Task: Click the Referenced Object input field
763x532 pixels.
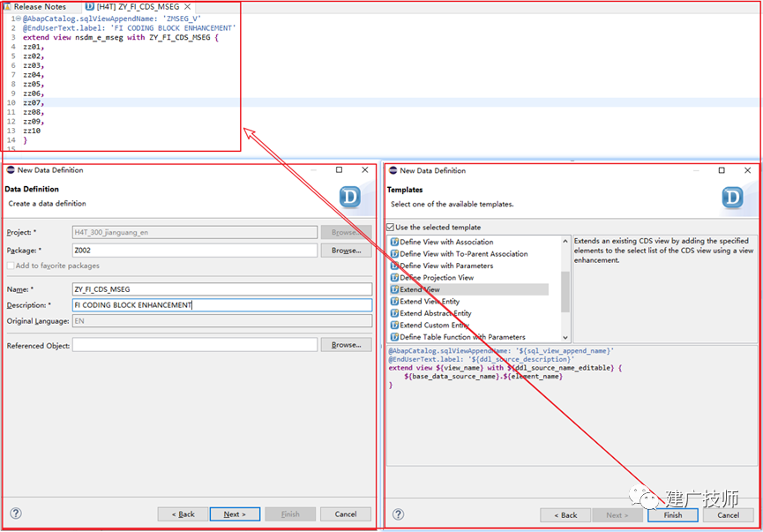Action: 195,345
